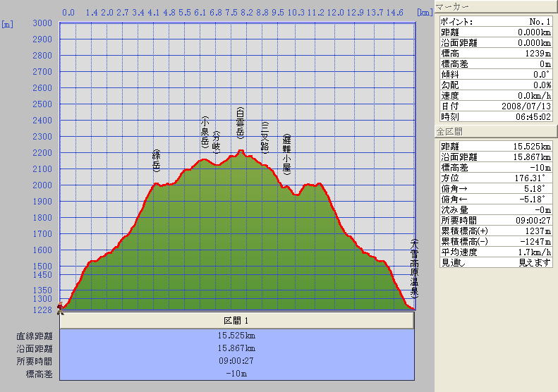
Task: Select the 三叉路 waypoint label
Action: (265, 137)
